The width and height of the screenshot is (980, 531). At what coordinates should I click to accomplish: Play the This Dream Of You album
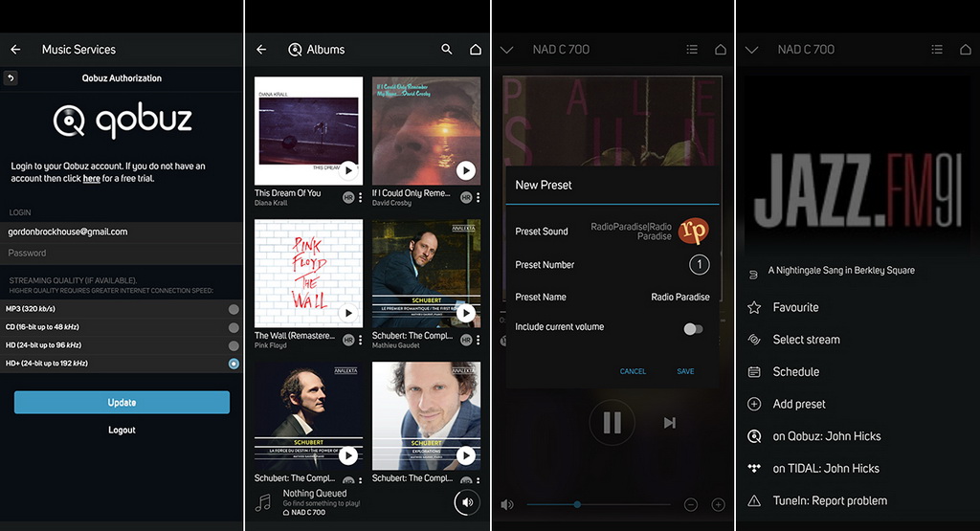[348, 170]
